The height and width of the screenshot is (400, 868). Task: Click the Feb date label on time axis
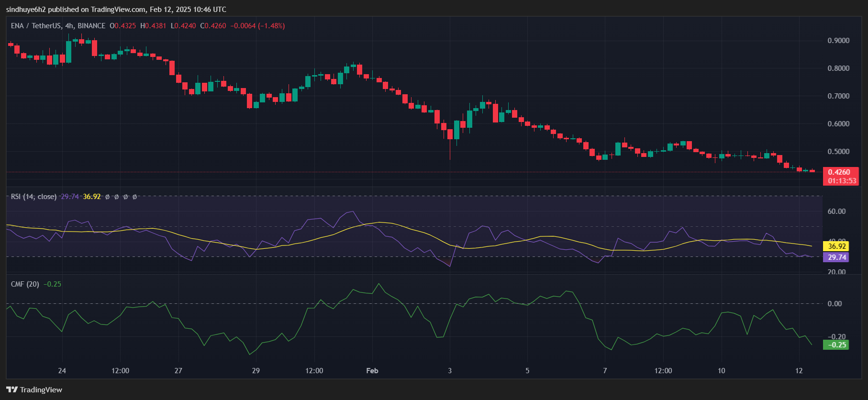(x=372, y=371)
